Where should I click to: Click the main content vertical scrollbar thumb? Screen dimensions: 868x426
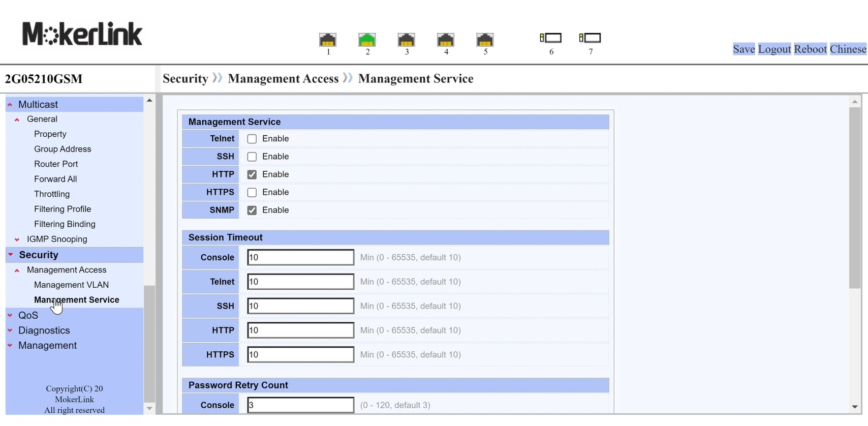pos(855,198)
